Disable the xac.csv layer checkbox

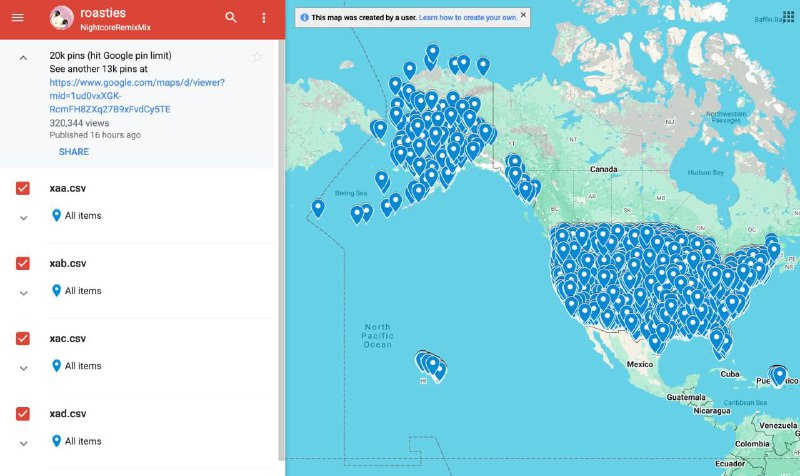pyautogui.click(x=24, y=338)
